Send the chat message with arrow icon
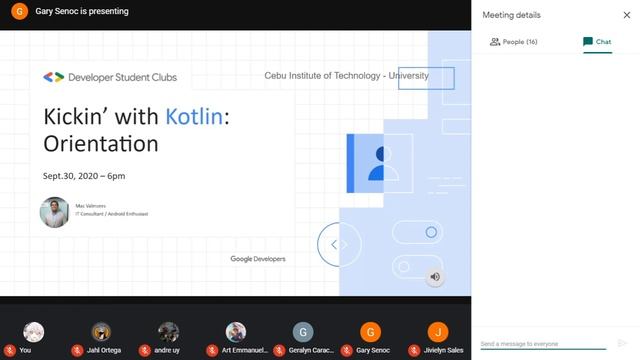This screenshot has width=640, height=360. click(x=622, y=343)
